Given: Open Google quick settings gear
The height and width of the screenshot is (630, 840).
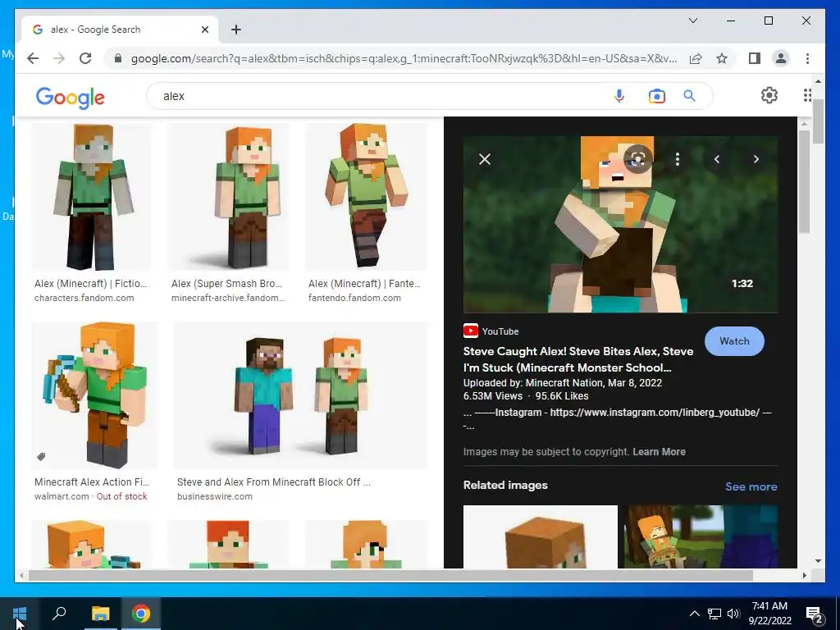Looking at the screenshot, I should coord(769,95).
